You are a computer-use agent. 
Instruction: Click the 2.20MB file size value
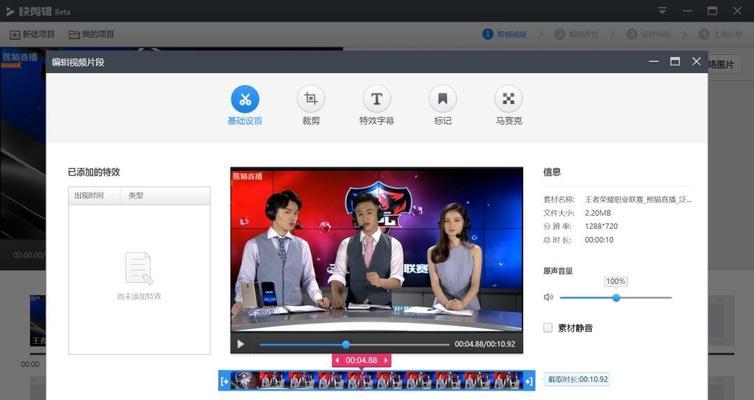coord(598,212)
